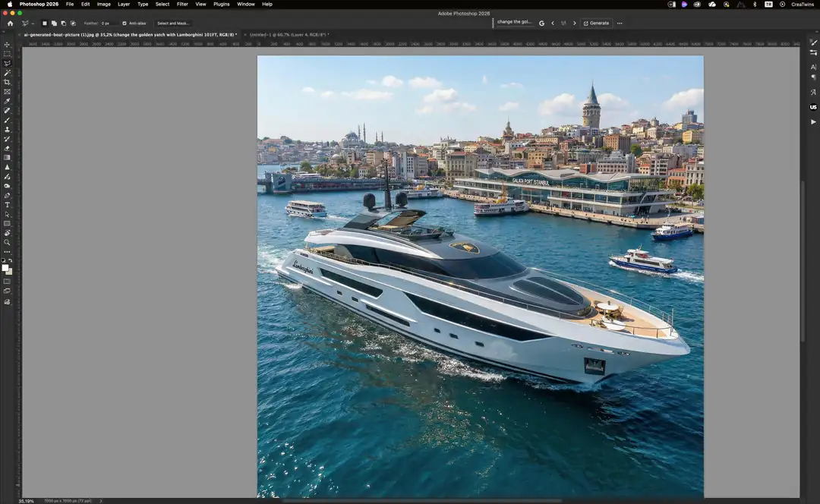Image resolution: width=820 pixels, height=504 pixels.
Task: Switch to Subtract from selection mode
Action: pyautogui.click(x=64, y=24)
